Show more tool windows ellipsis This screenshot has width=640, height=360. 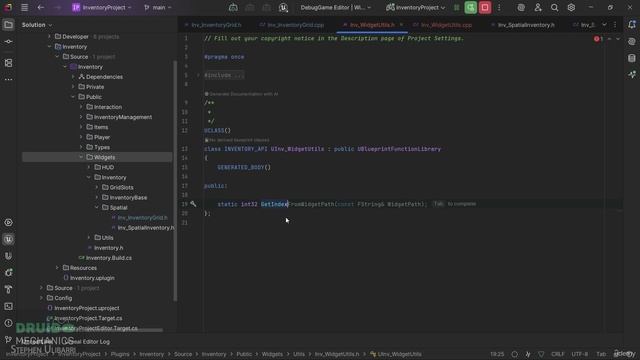(8, 80)
